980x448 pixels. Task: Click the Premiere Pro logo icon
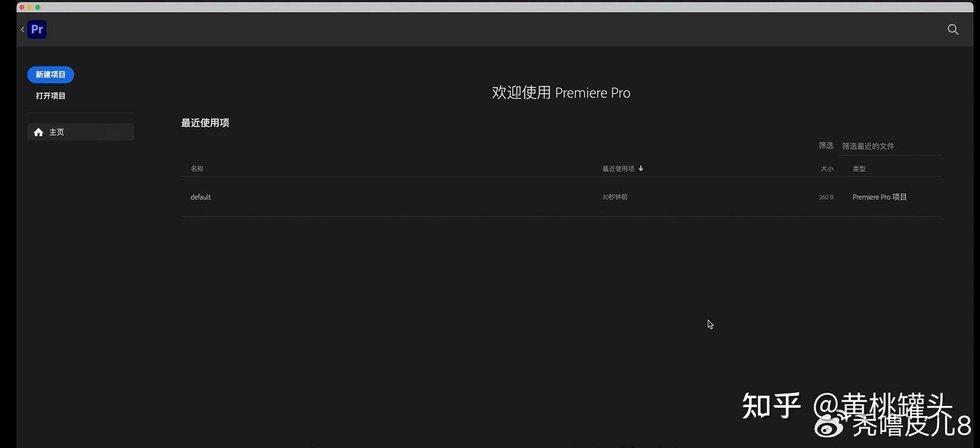coord(37,29)
